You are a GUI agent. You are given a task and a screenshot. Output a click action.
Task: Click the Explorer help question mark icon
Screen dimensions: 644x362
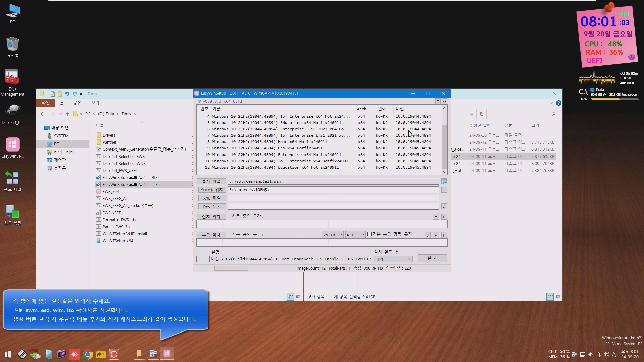coord(558,103)
